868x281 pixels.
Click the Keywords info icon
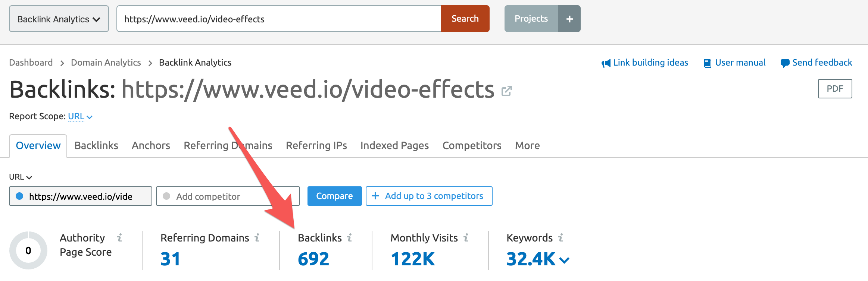561,238
